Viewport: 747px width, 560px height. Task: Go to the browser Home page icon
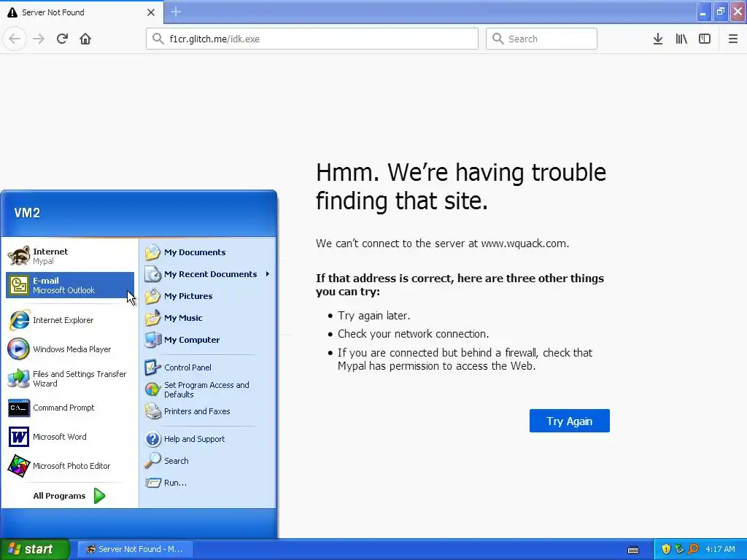point(85,39)
